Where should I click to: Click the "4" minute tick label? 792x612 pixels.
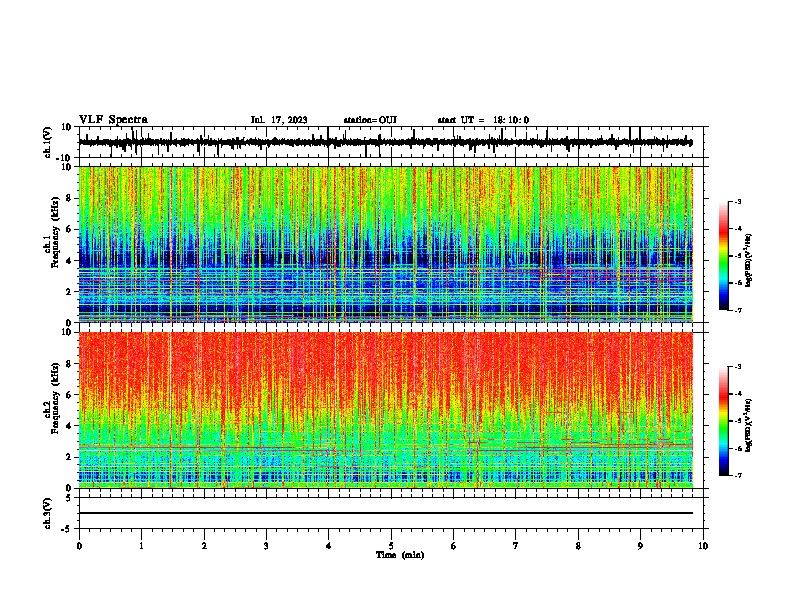(x=329, y=546)
